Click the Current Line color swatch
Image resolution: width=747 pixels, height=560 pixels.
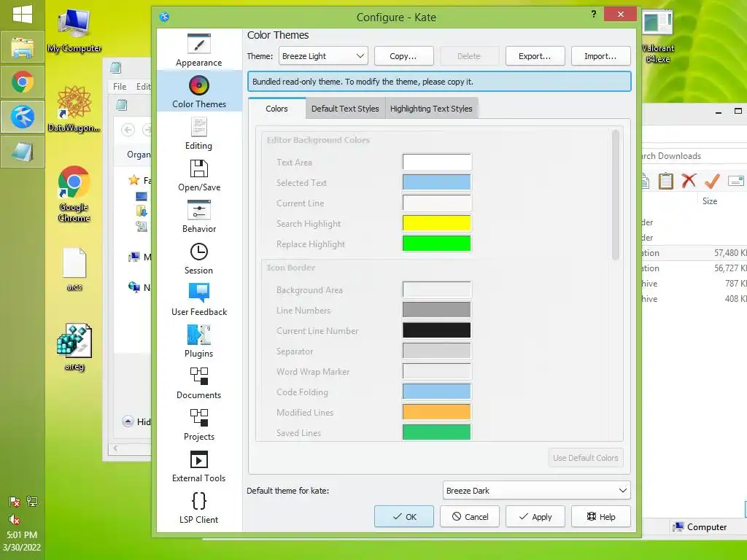pos(437,203)
